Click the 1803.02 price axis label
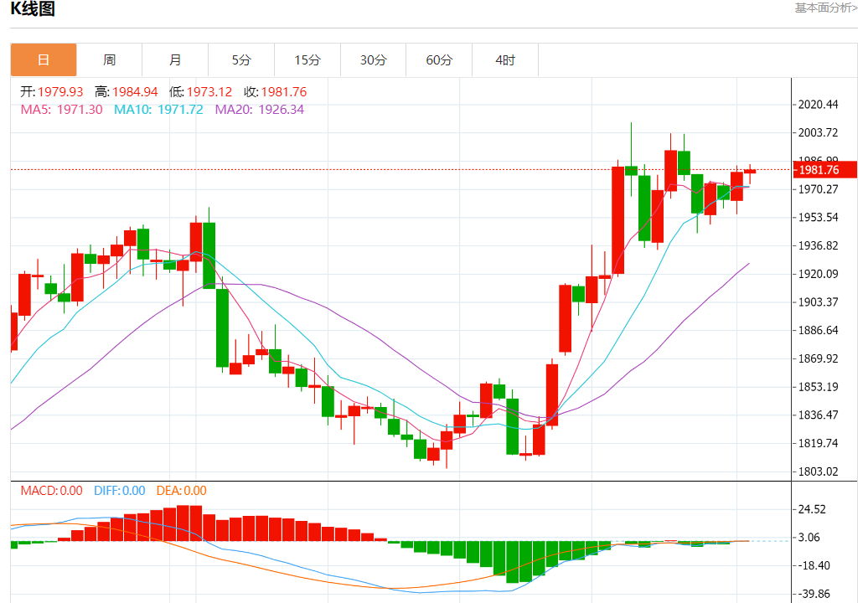Viewport: 868px width, 603px height. pyautogui.click(x=819, y=472)
